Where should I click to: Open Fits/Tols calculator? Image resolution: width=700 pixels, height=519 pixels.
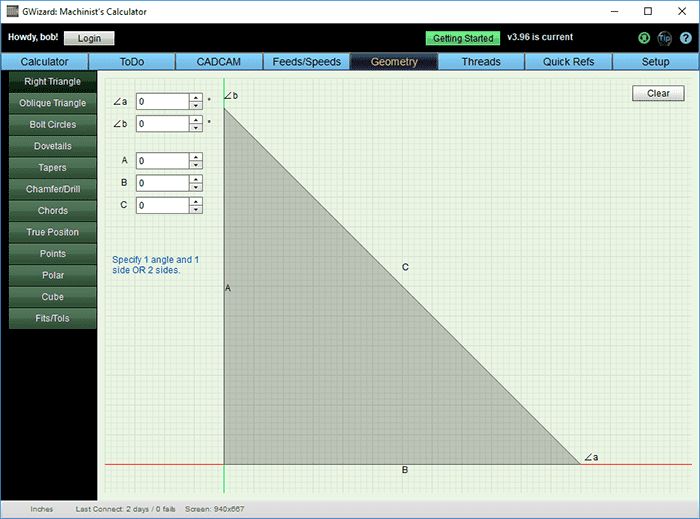click(x=53, y=318)
